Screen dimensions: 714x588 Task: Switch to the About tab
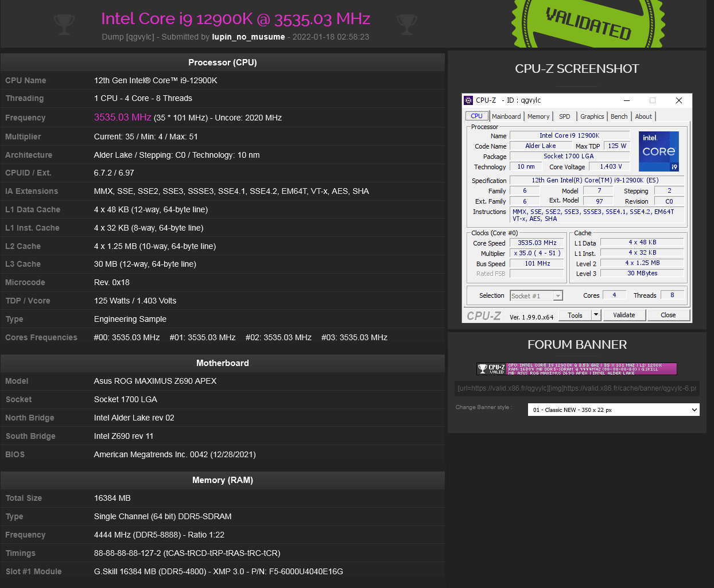point(643,116)
